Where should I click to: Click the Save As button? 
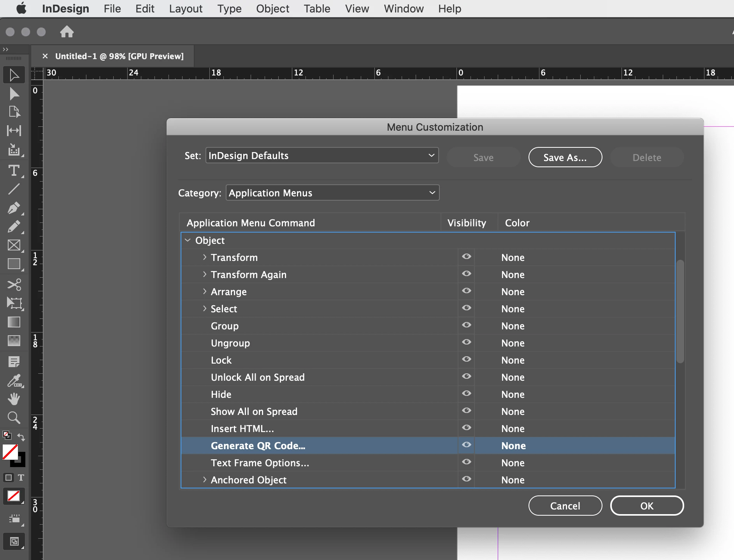pos(565,157)
